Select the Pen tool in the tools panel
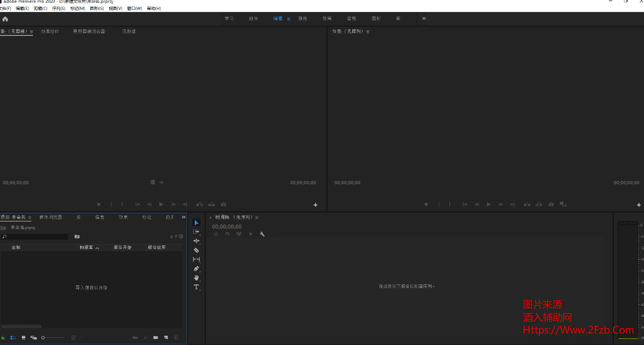 tap(196, 268)
